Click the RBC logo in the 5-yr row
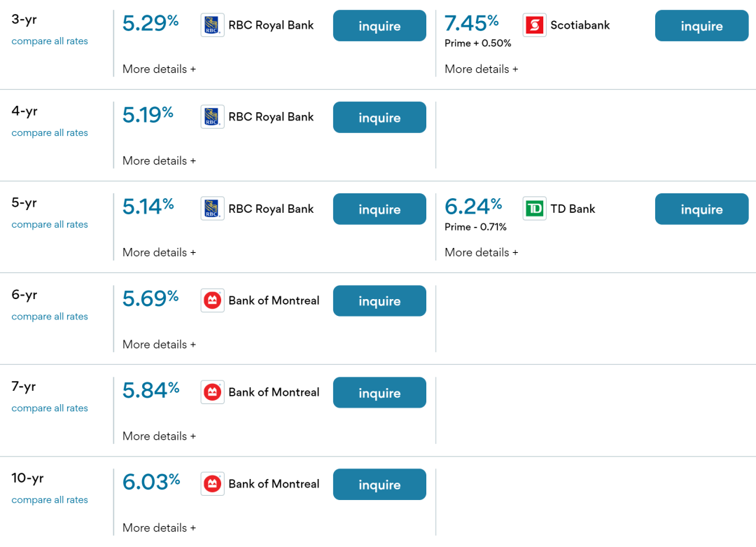The width and height of the screenshot is (756, 547). click(x=212, y=209)
